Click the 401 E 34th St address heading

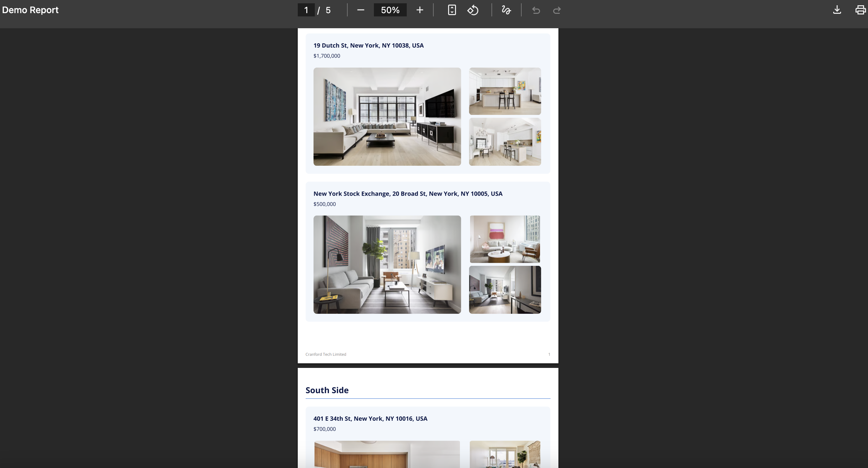(370, 418)
